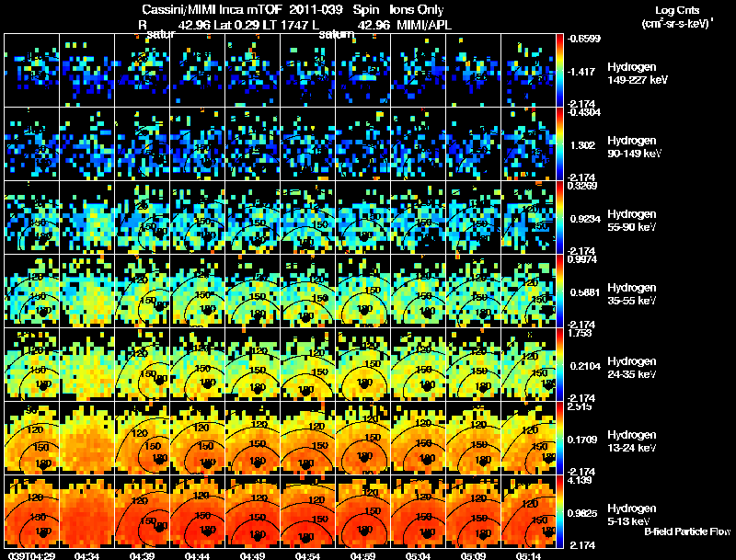This screenshot has height=560, width=736.
Task: Click the color scale beside Hydrogen 5-13 keV
Action: tap(562, 511)
